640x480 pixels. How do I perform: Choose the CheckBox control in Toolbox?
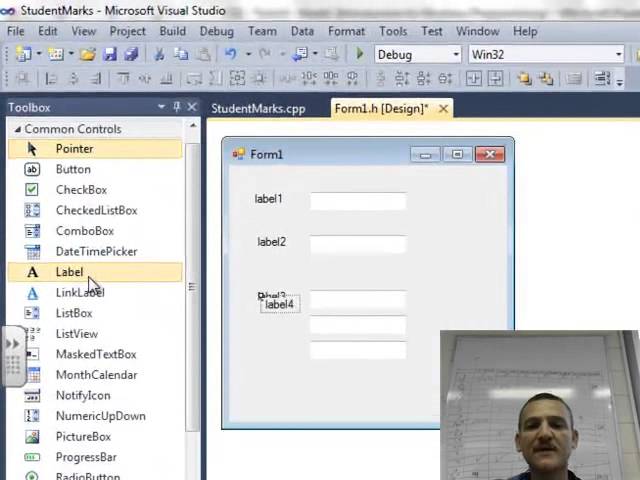pos(95,190)
